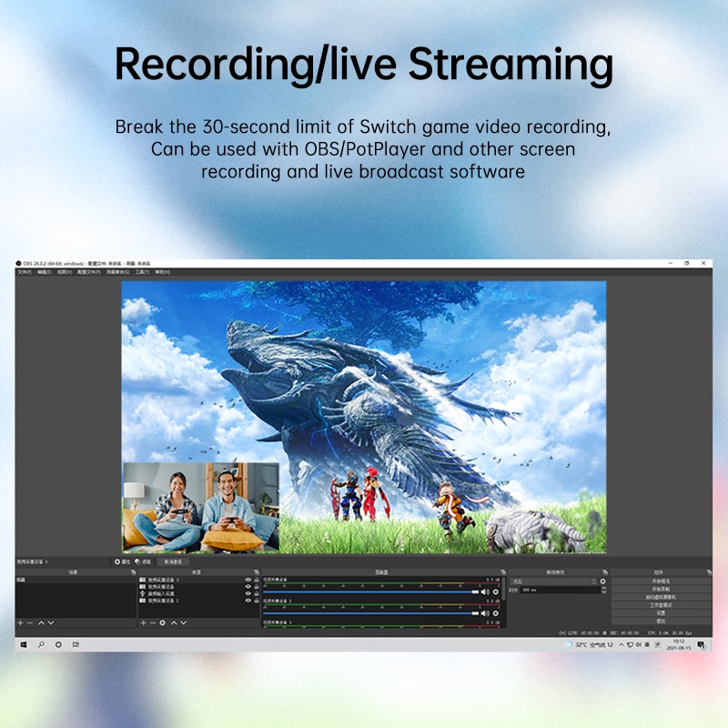Increase transition duration with stepper arrow
This screenshot has width=728, height=728.
(x=603, y=588)
